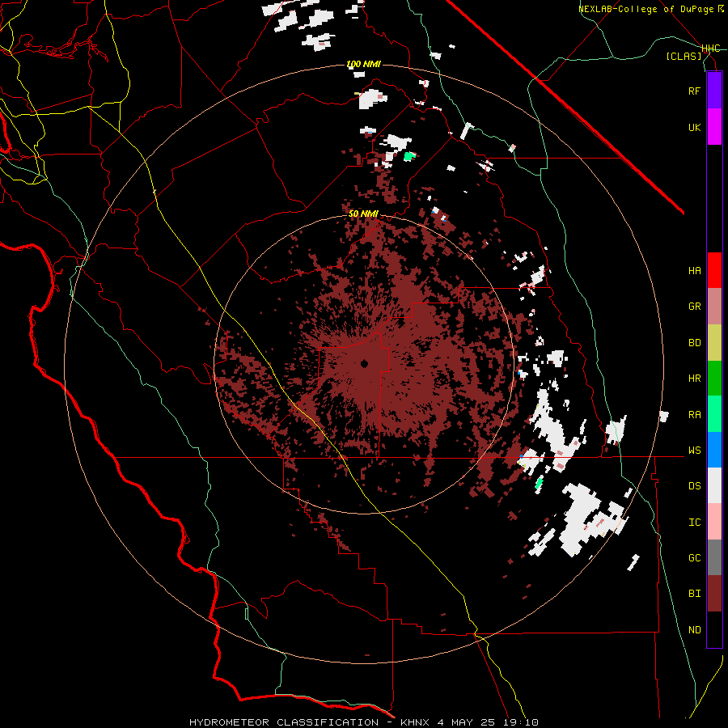Click the HA red legend swatch
The height and width of the screenshot is (728, 728).
[x=714, y=270]
